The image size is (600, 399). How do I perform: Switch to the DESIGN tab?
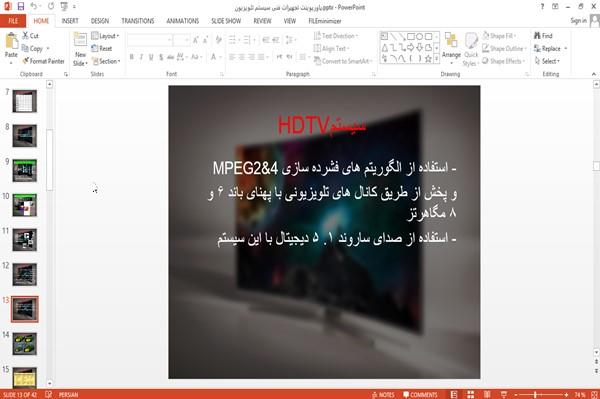[x=100, y=21]
